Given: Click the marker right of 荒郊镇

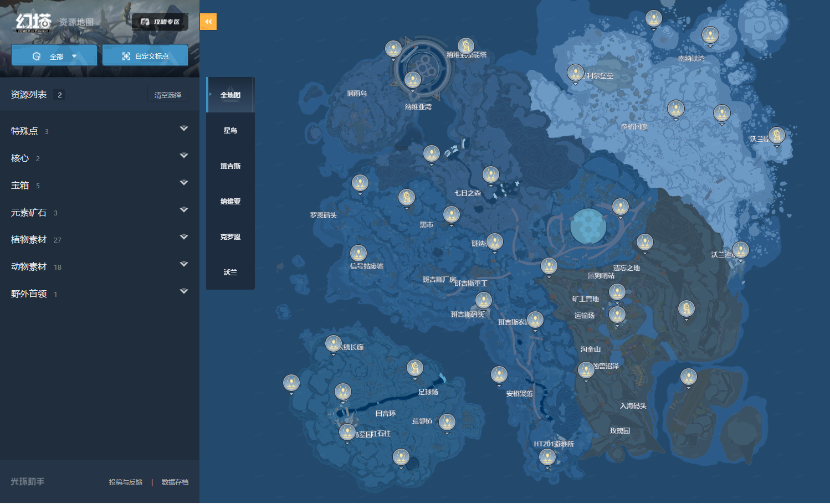Looking at the screenshot, I should [447, 423].
